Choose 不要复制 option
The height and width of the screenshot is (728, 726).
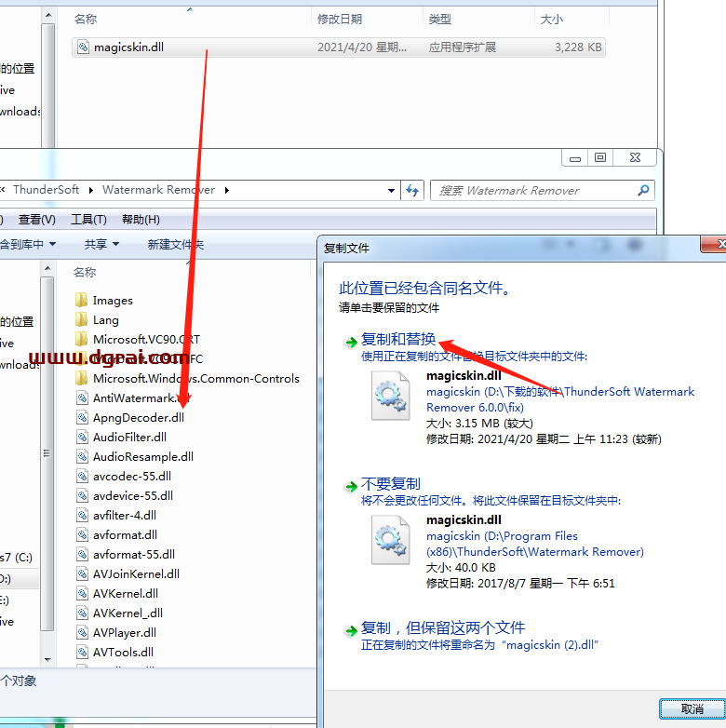390,484
